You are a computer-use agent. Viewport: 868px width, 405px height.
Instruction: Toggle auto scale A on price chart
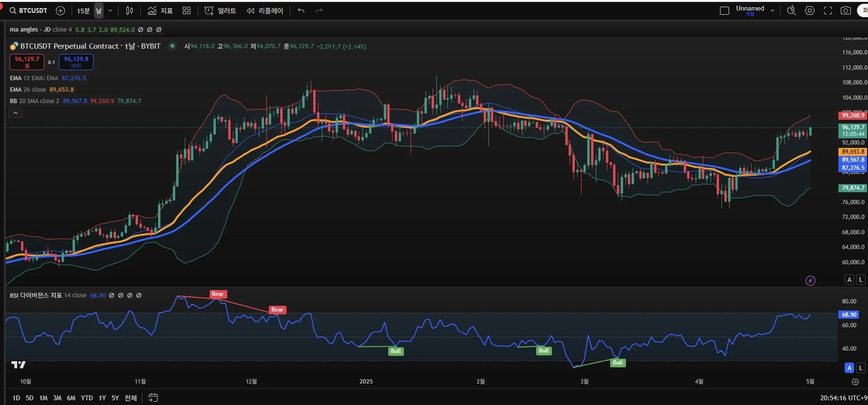tap(849, 280)
